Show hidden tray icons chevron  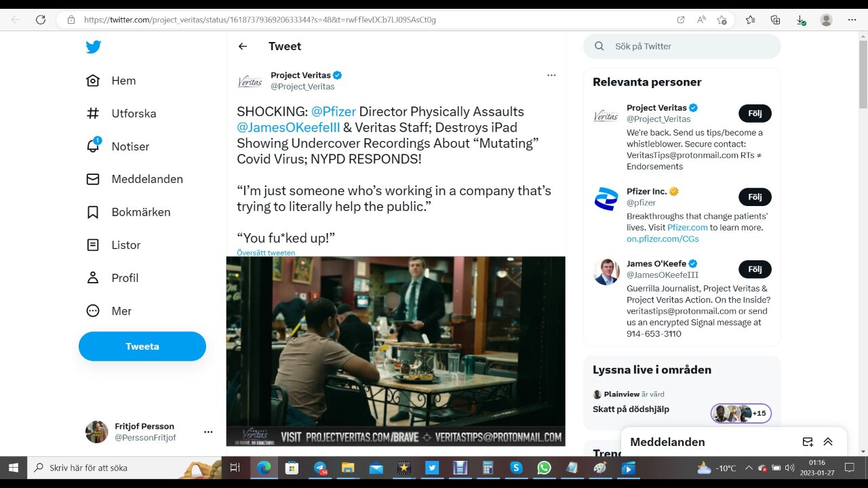[x=749, y=468]
